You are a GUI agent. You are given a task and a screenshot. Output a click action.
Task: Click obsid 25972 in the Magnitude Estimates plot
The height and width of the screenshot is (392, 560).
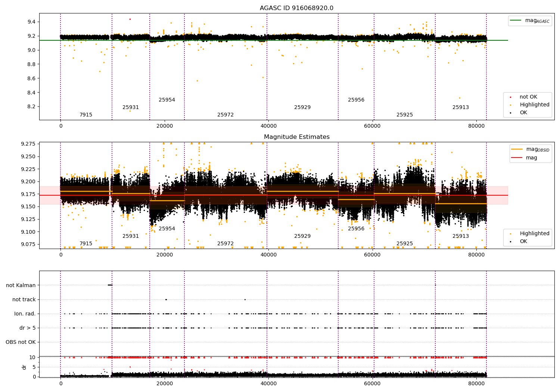tap(225, 244)
